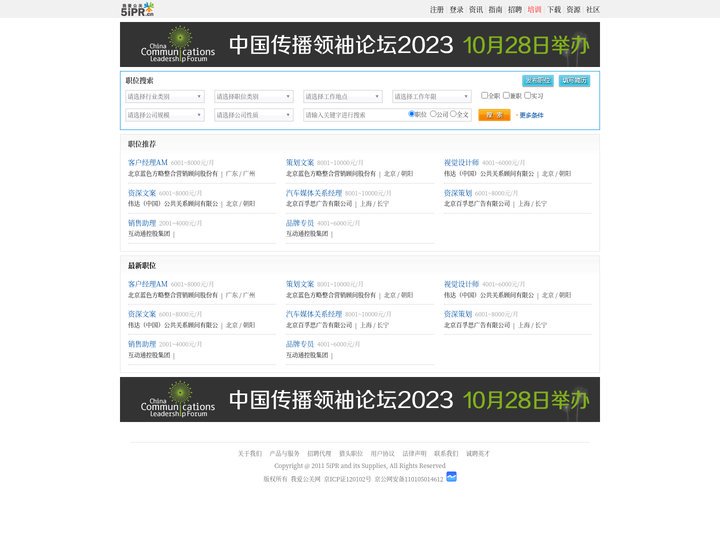Open the 请选择工作地点 dropdown
The height and width of the screenshot is (540, 720).
pyautogui.click(x=343, y=96)
